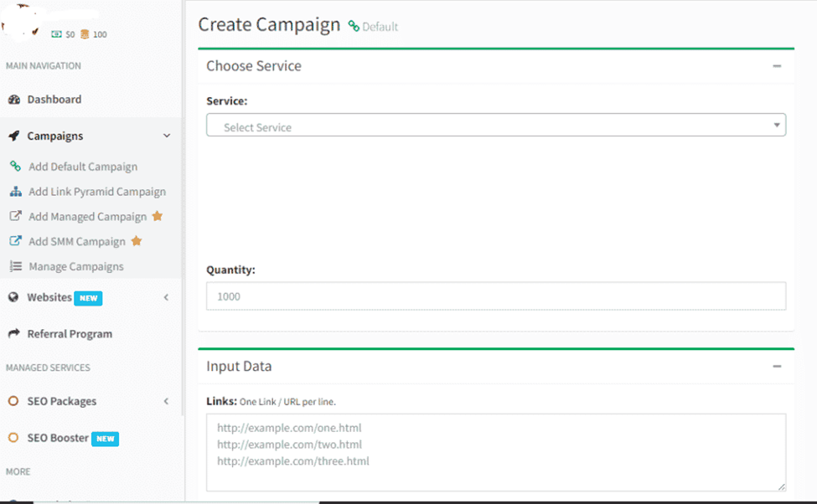The height and width of the screenshot is (504, 817).
Task: Click inside the Links text area
Action: (x=495, y=451)
